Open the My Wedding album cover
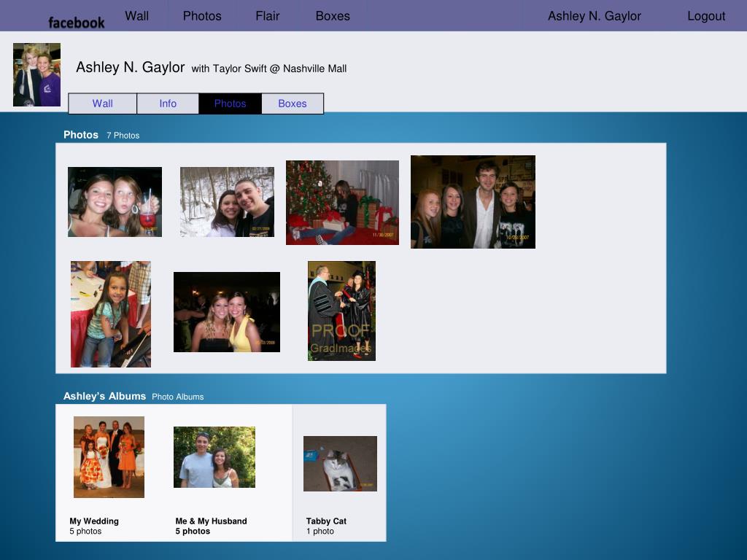Viewport: 747px width, 560px height. click(109, 457)
